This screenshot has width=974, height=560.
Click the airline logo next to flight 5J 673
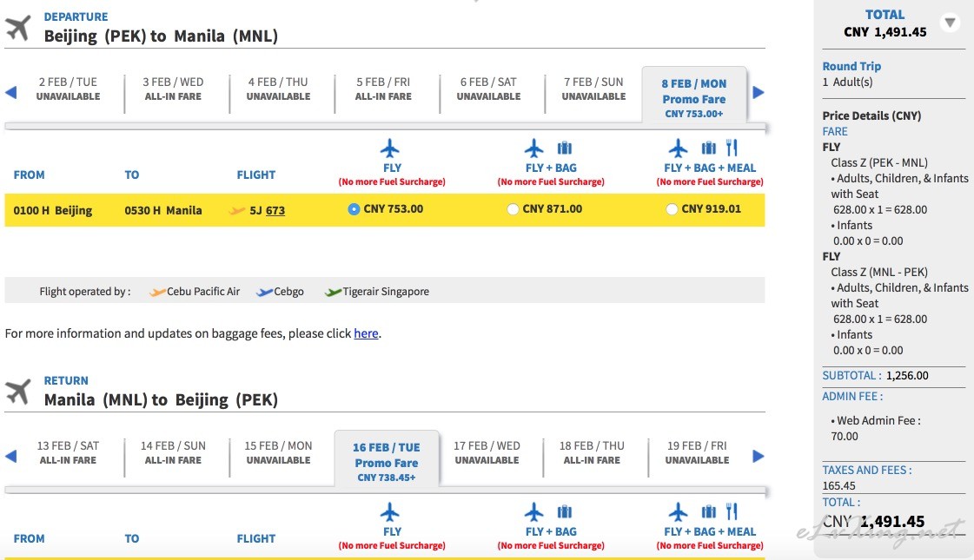click(237, 210)
